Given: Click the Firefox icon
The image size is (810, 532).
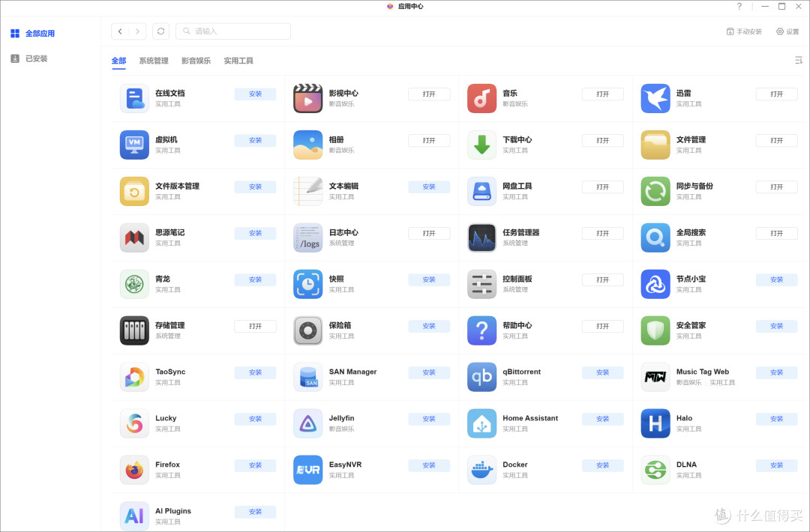Looking at the screenshot, I should [x=134, y=470].
